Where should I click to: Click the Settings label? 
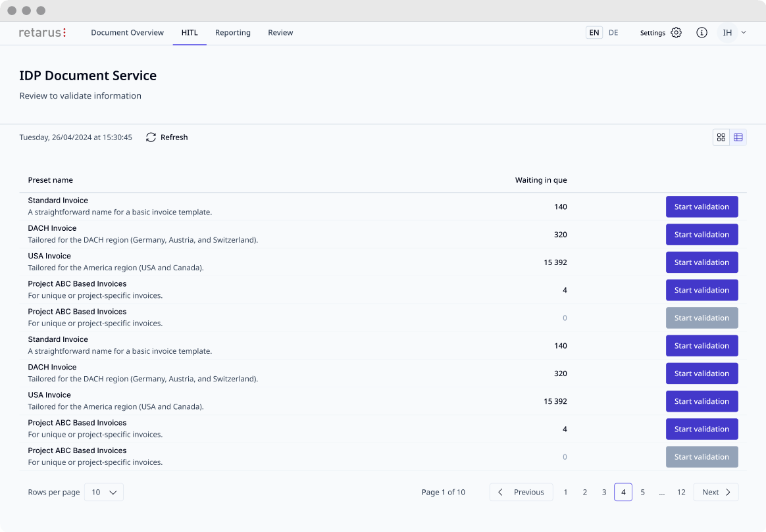653,33
